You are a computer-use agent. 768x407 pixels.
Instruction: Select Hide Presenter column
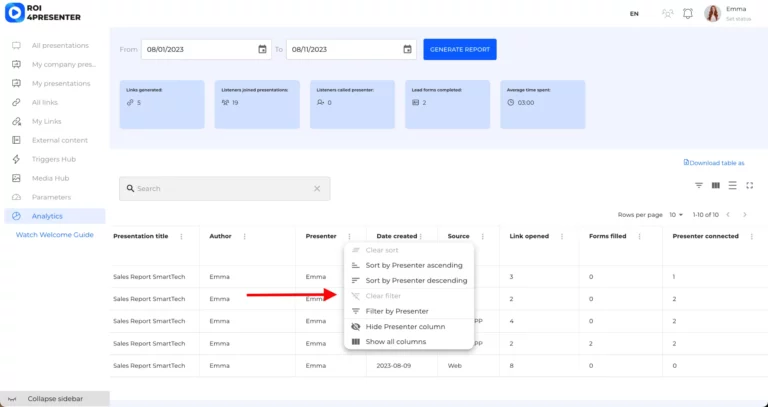[x=409, y=327]
